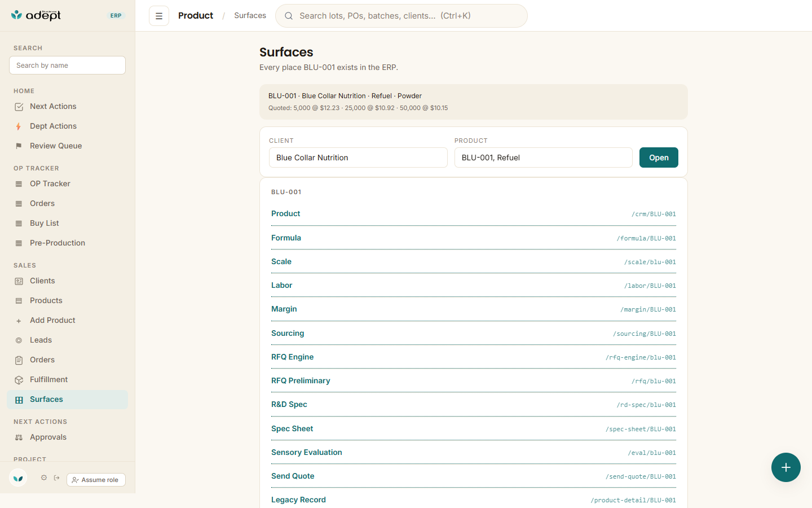This screenshot has height=508, width=812.
Task: Open the Spec Sheet surface link
Action: (292, 428)
